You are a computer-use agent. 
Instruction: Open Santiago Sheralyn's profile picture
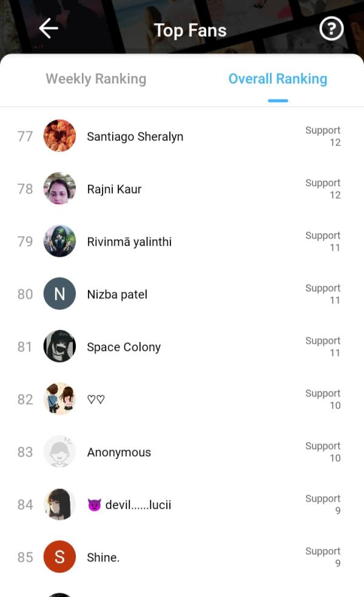[x=59, y=136]
